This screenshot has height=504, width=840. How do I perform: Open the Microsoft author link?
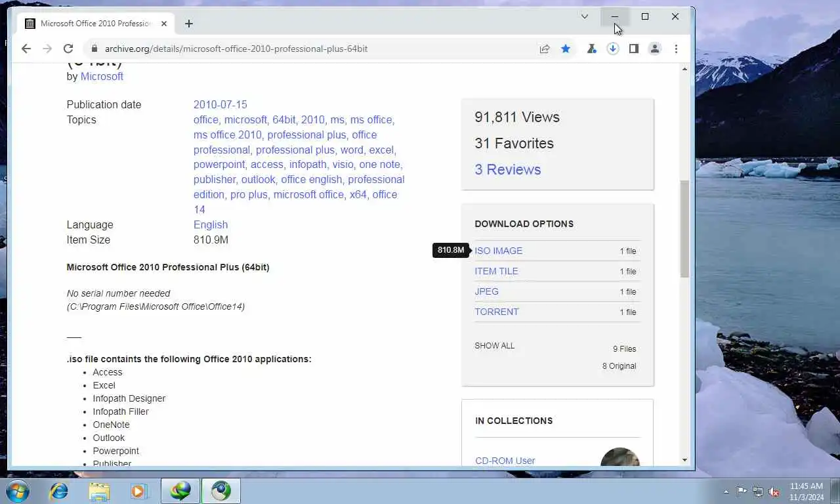(102, 77)
